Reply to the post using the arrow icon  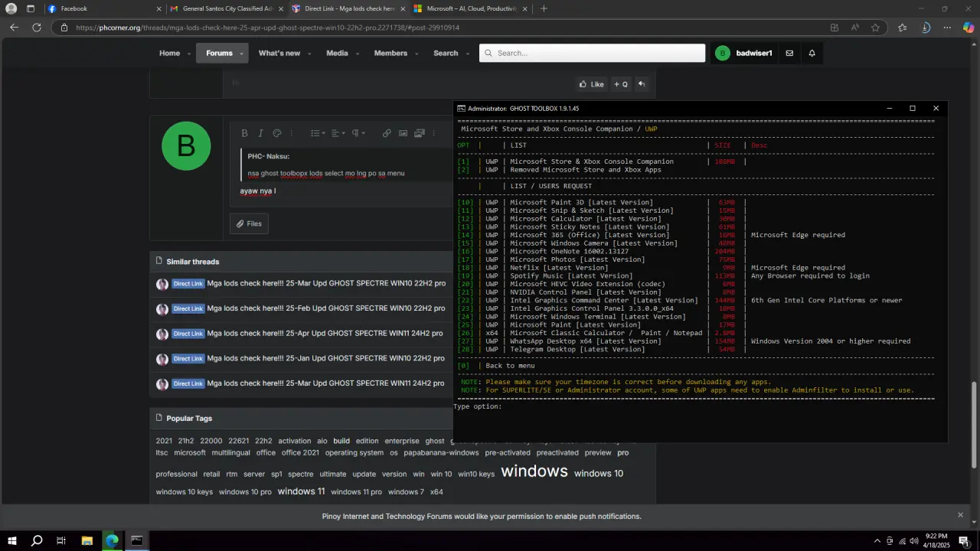pyautogui.click(x=642, y=84)
